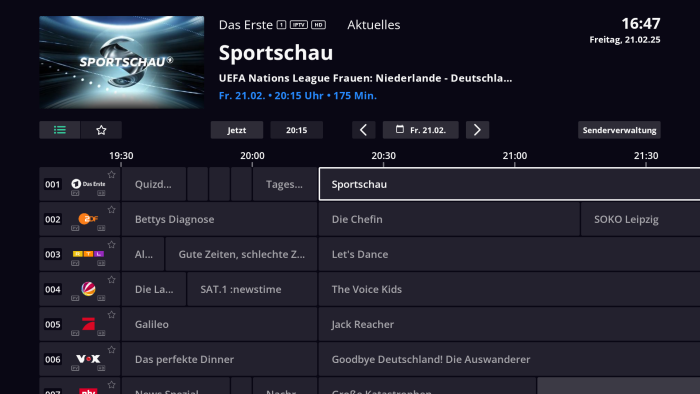The image size is (700, 394).
Task: Favorite the ZDF channel star
Action: pos(112,210)
